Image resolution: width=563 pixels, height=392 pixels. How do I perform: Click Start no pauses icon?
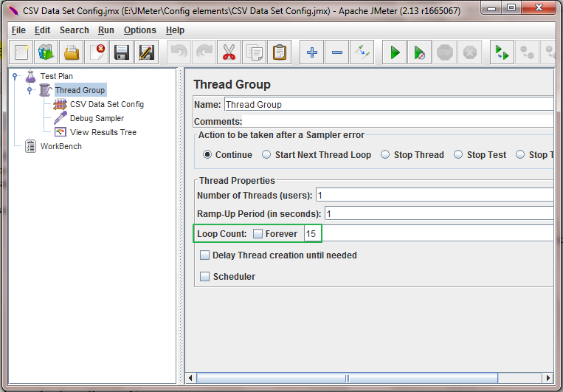419,52
